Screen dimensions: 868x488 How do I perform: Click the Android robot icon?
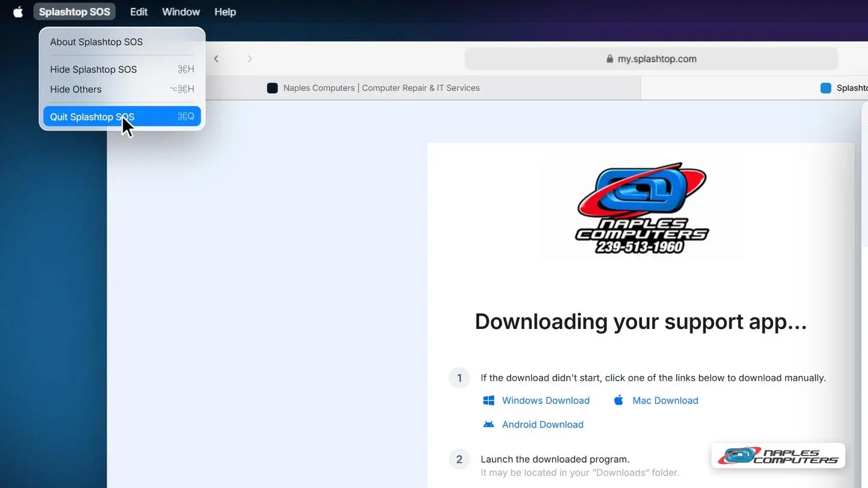489,424
